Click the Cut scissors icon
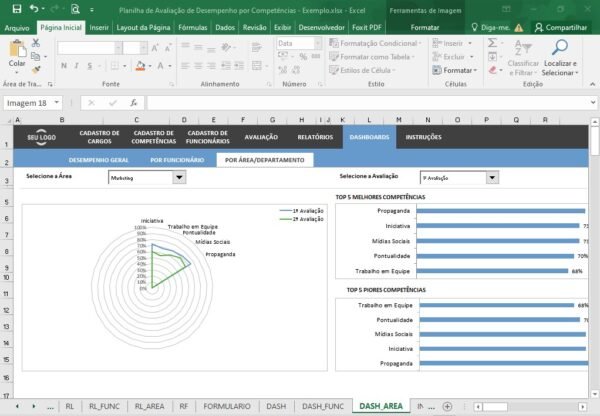 coord(36,43)
